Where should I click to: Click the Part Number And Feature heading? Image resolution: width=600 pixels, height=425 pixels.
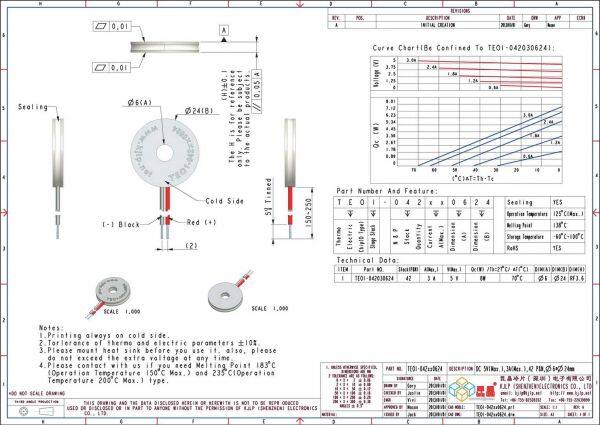387,189
